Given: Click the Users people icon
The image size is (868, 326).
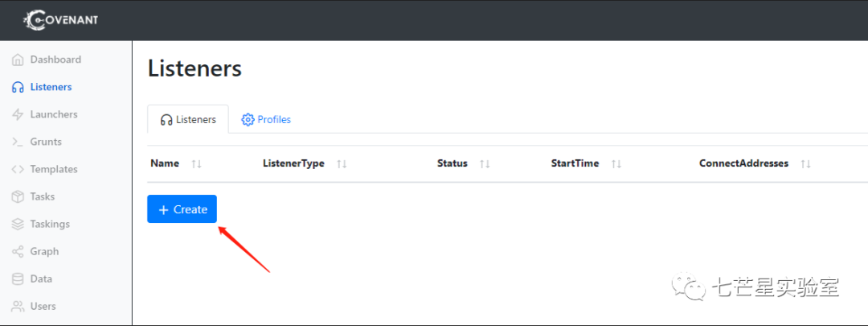Looking at the screenshot, I should point(18,306).
